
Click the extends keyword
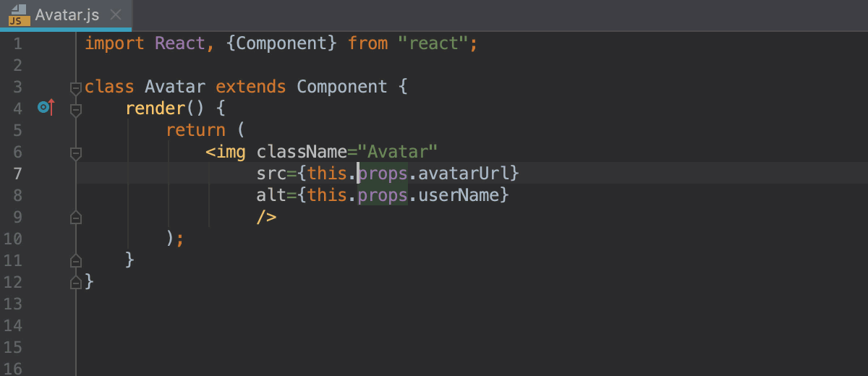(x=251, y=87)
